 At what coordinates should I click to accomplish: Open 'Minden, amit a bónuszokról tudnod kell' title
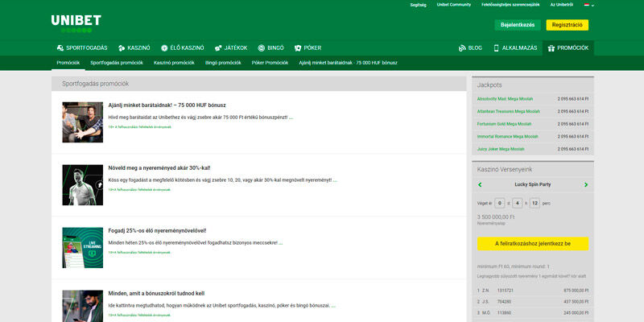[x=156, y=294]
